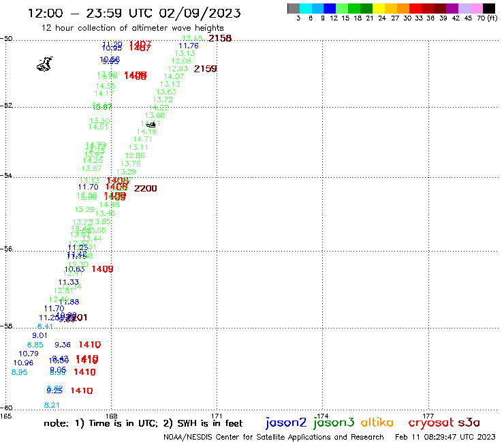Click the timestamp label 2201
Image resolution: width=504 pixels, height=443 pixels.
click(x=77, y=318)
